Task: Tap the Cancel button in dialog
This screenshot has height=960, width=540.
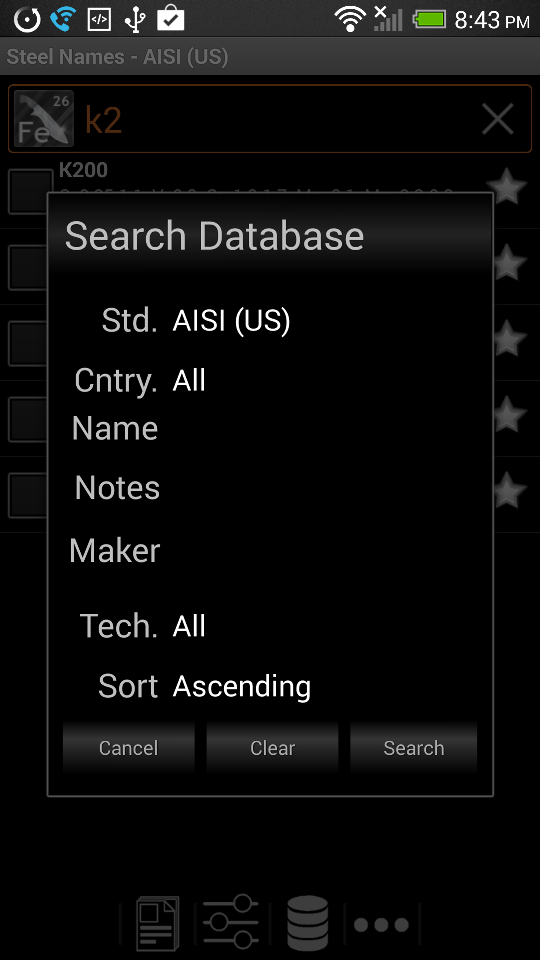Action: 129,748
